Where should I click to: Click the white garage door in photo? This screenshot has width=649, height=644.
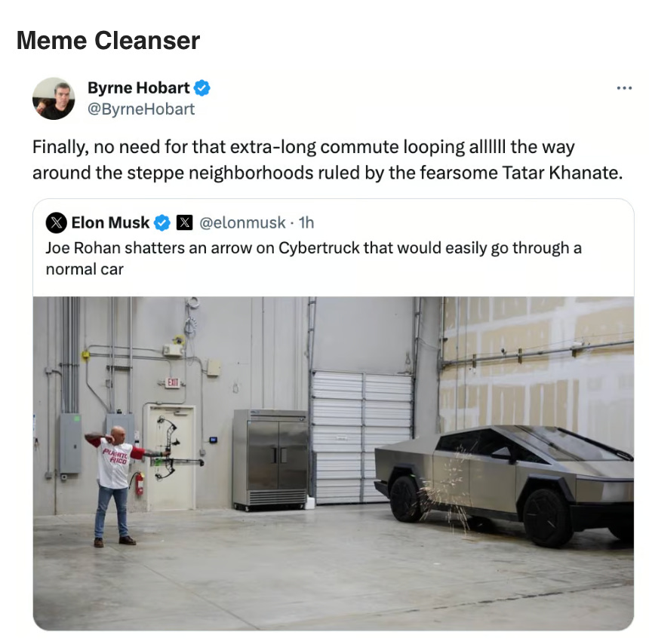tap(362, 437)
